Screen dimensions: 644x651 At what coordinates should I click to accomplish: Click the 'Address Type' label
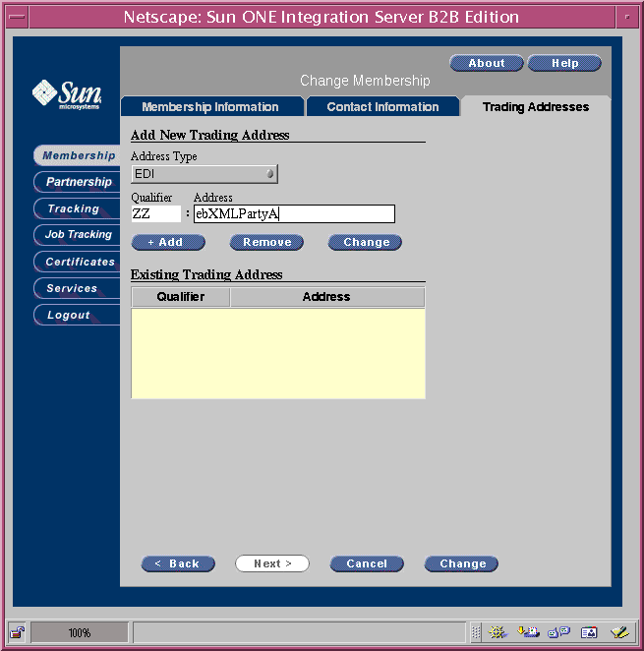coord(163,156)
